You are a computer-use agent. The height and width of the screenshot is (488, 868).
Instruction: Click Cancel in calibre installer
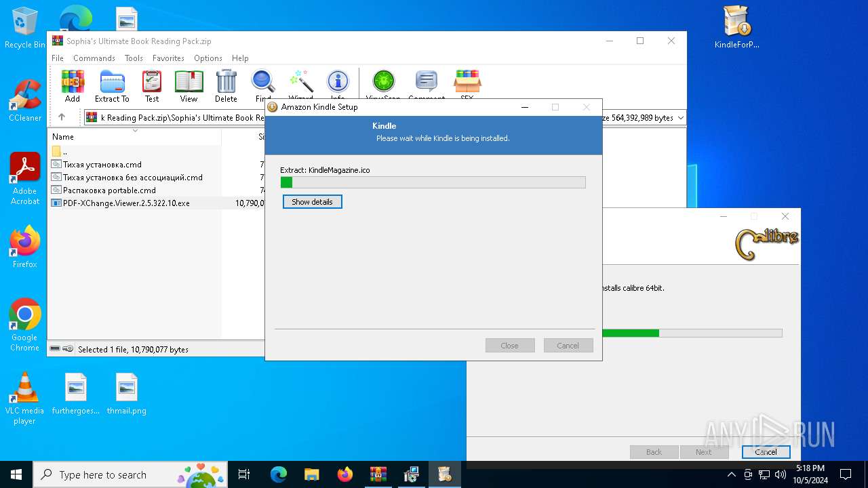766,452
